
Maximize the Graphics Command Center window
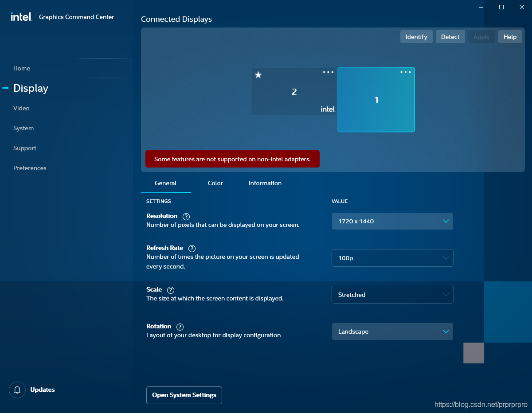(501, 7)
